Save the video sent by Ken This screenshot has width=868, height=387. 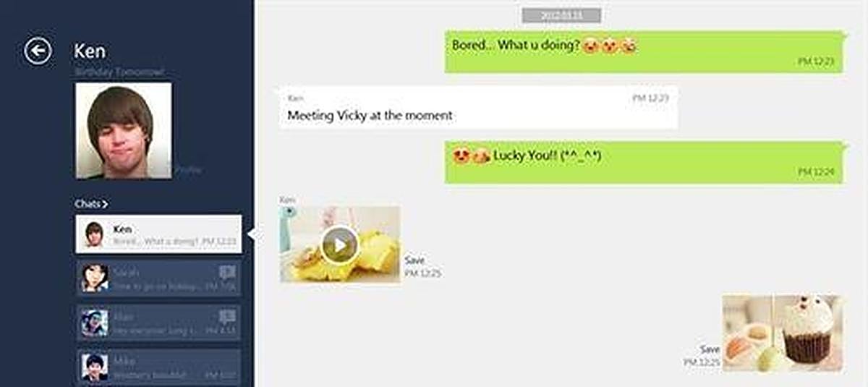click(x=415, y=260)
